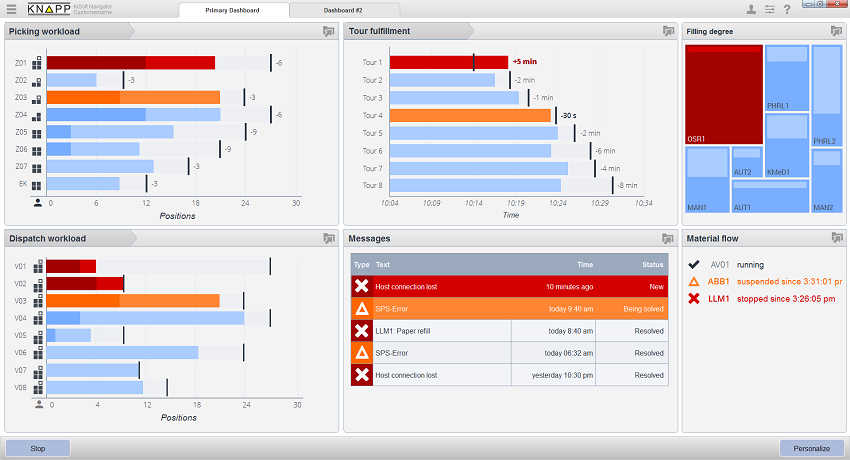Click the Z01 zone grid icon

coord(37,63)
